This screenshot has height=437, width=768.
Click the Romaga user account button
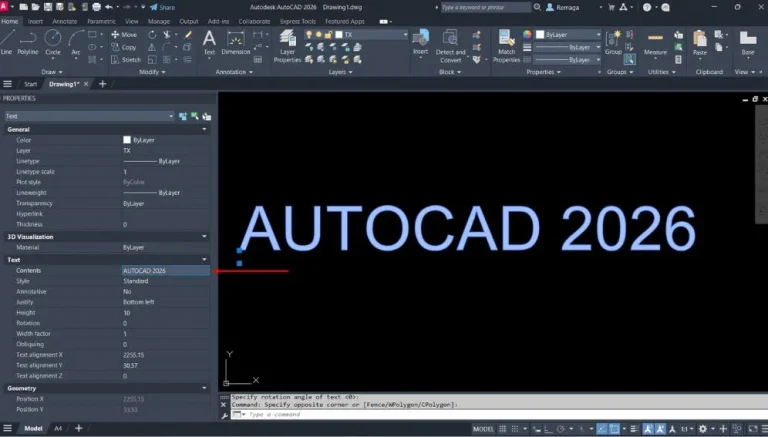pos(563,7)
